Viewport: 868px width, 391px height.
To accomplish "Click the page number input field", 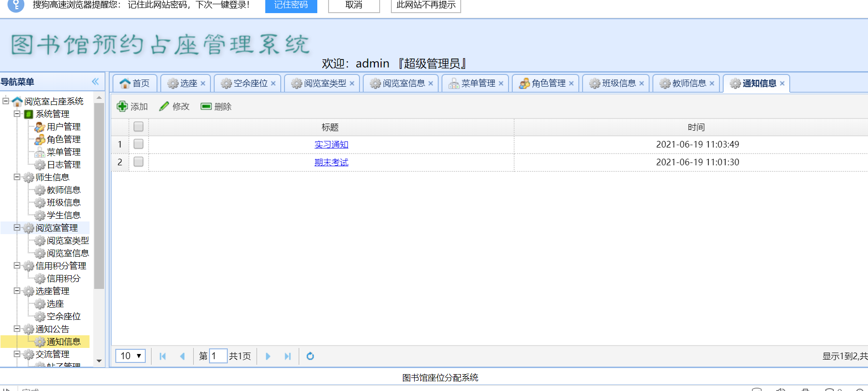I will tap(218, 356).
